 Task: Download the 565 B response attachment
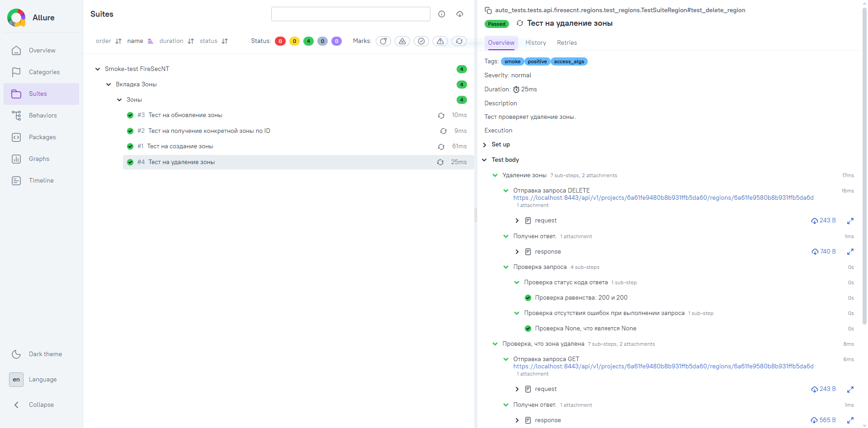click(x=824, y=420)
